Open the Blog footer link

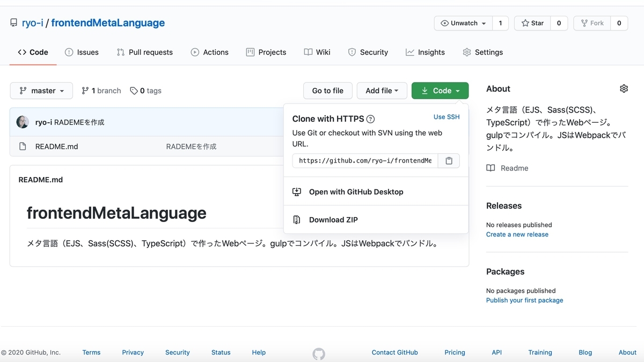click(585, 352)
